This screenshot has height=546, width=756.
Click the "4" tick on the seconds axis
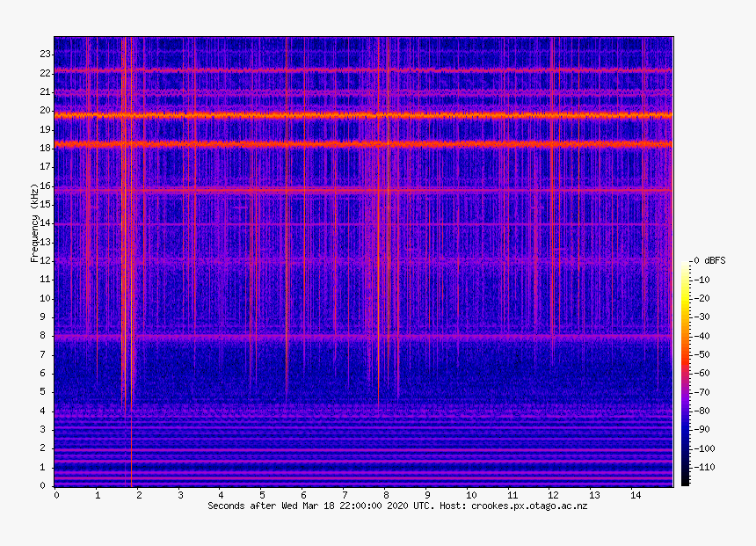pyautogui.click(x=221, y=495)
